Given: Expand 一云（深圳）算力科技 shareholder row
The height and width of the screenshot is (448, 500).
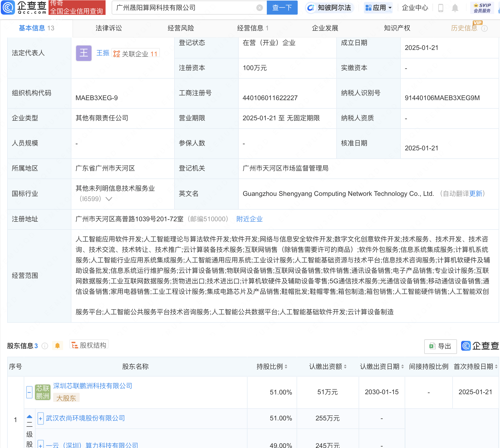Looking at the screenshot, I should (41, 444).
